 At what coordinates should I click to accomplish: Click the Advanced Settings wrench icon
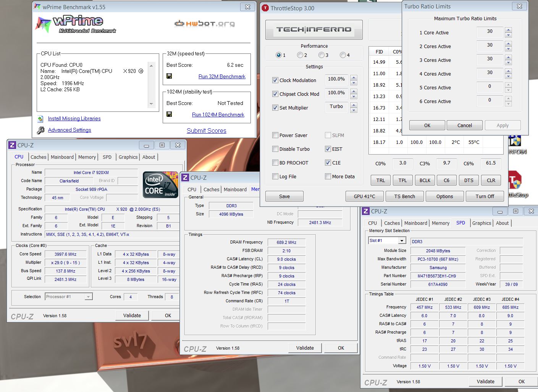40,131
